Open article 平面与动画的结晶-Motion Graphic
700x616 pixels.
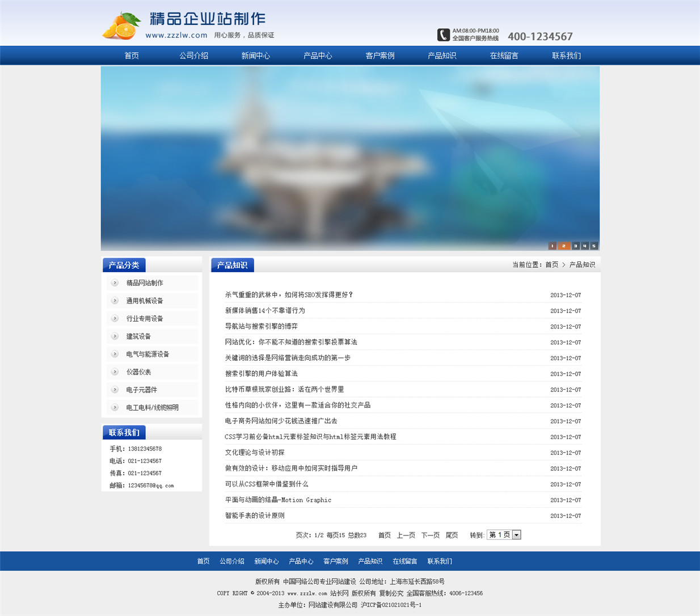pos(278,500)
